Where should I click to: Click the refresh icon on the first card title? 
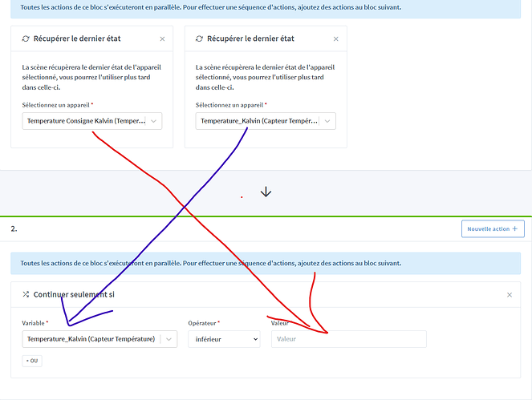pyautogui.click(x=26, y=38)
